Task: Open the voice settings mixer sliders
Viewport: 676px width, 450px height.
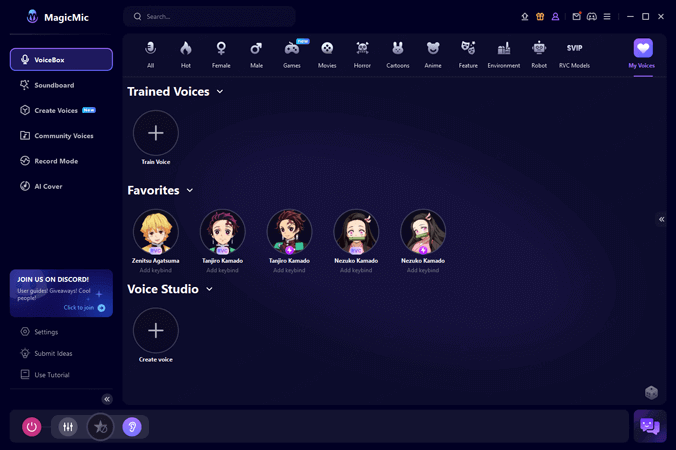Action: (68, 427)
